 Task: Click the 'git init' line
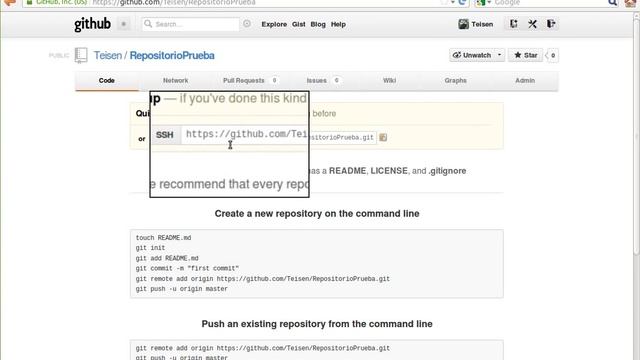point(150,248)
